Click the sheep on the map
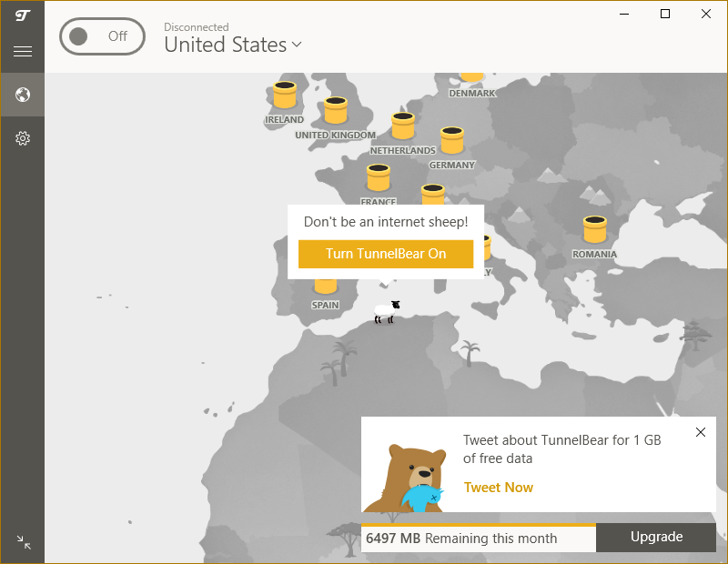Image resolution: width=728 pixels, height=564 pixels. [x=387, y=312]
